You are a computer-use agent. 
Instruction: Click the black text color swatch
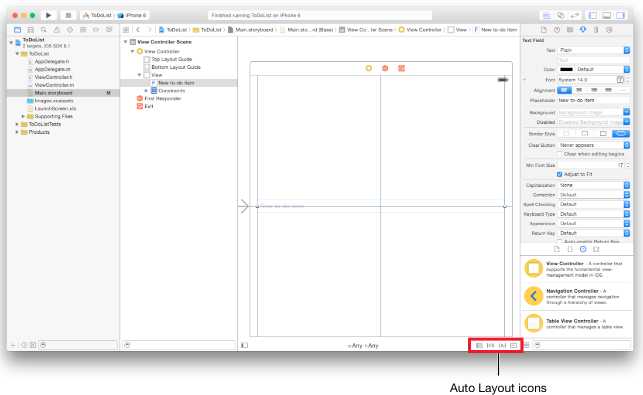pos(566,69)
